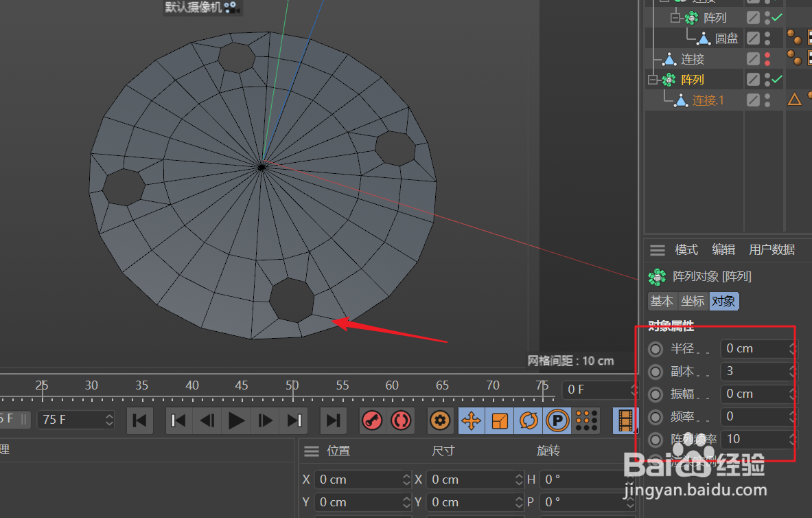The image size is (812, 518).
Task: Toggle parameter keying (P) icon
Action: [x=558, y=420]
